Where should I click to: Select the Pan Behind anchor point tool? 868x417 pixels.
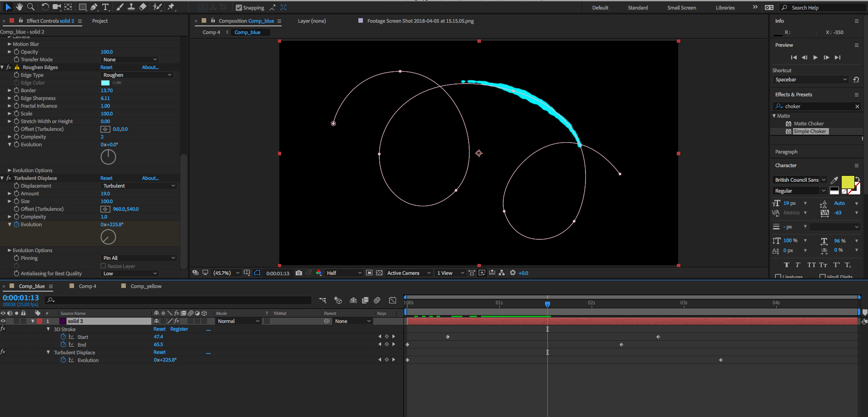pos(68,7)
